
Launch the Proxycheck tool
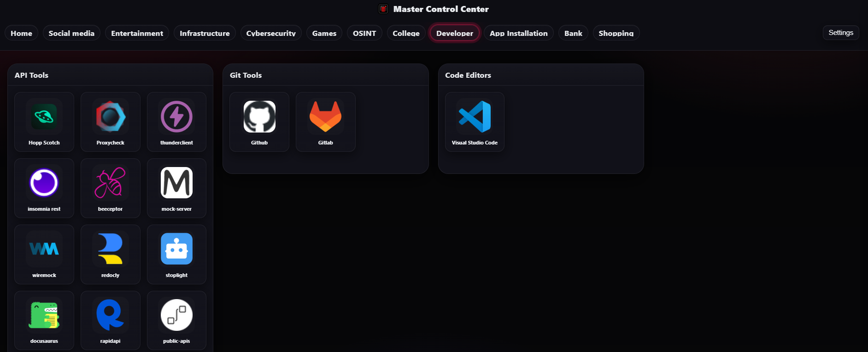[111, 117]
